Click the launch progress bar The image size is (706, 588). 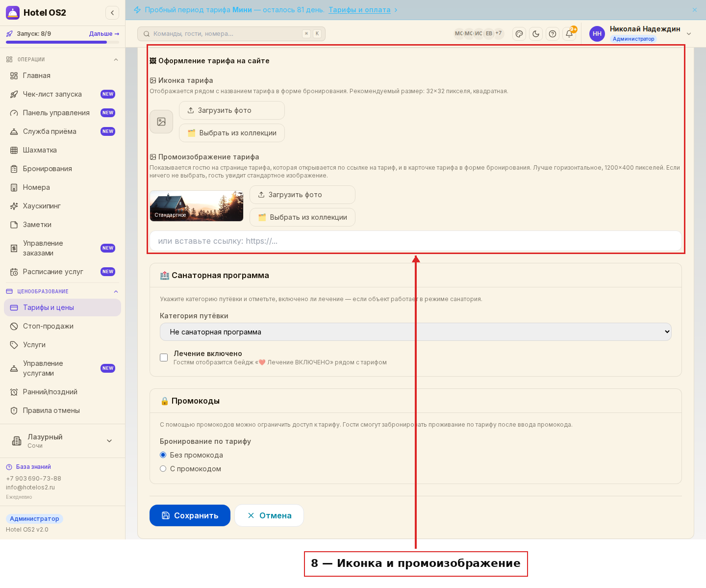(62, 42)
